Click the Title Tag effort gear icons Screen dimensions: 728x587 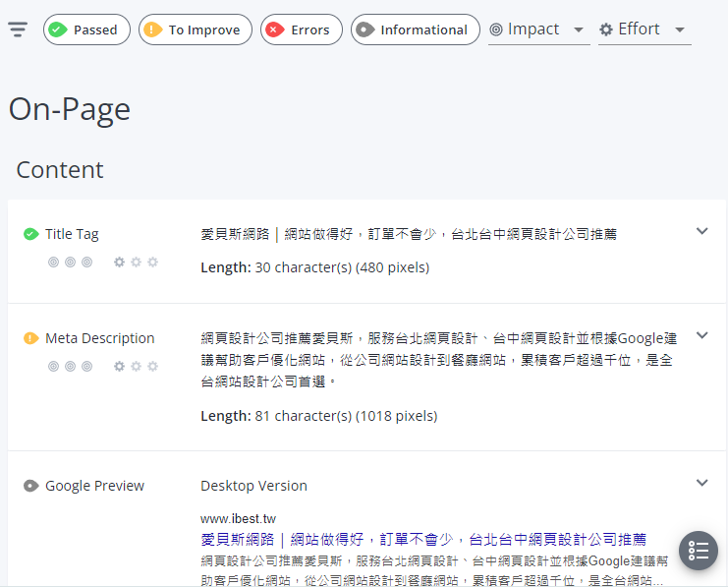pyautogui.click(x=136, y=263)
